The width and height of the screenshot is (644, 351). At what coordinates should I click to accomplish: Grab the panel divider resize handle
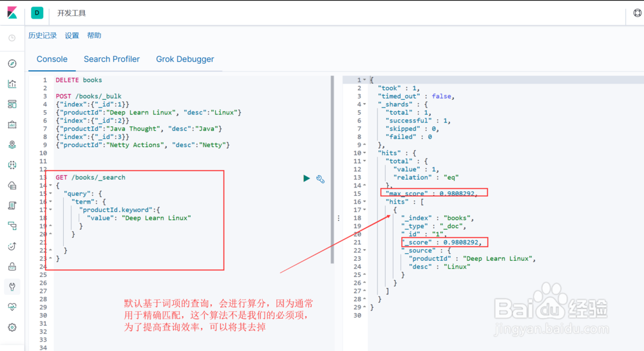pyautogui.click(x=339, y=218)
